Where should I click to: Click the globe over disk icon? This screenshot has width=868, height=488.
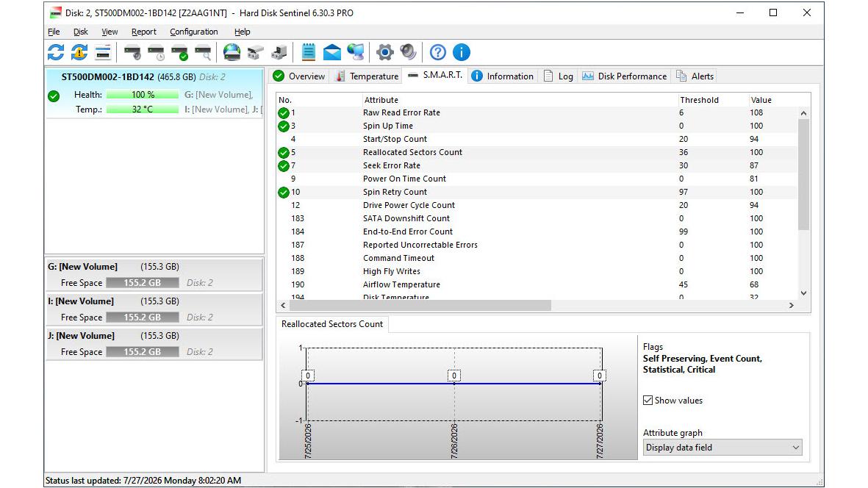click(232, 53)
